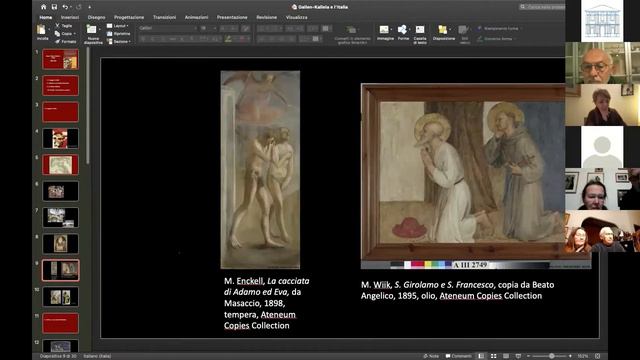
Task: Open the Layout dropdown
Action: pyautogui.click(x=118, y=25)
